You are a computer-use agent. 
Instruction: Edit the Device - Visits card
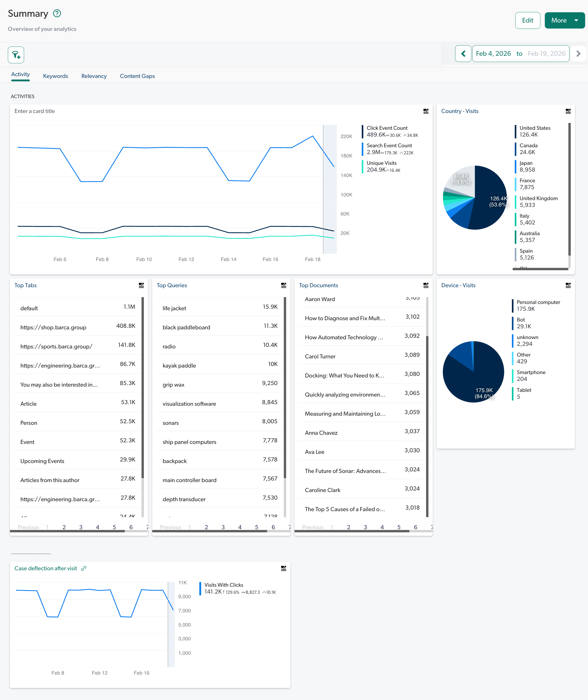[x=568, y=285]
